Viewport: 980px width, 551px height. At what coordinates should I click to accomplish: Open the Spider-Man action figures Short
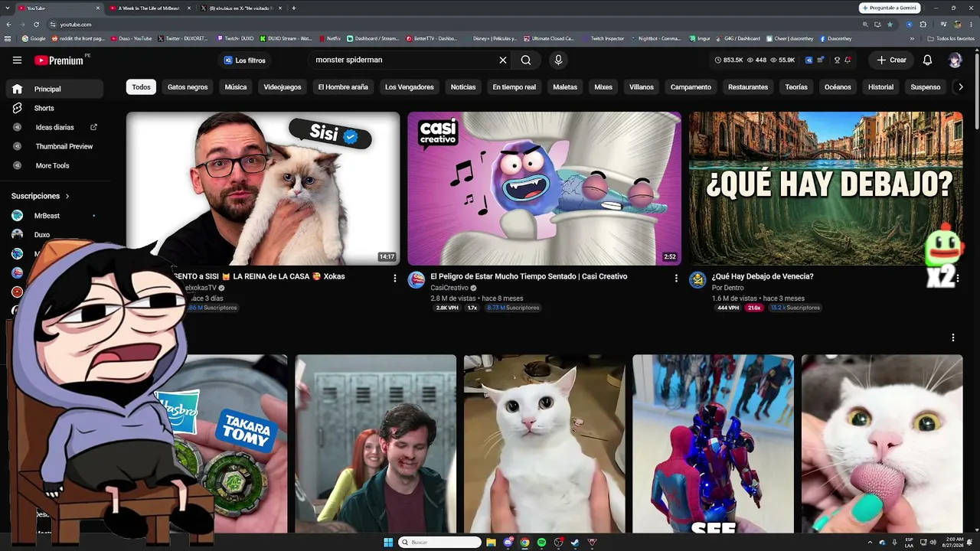[713, 444]
